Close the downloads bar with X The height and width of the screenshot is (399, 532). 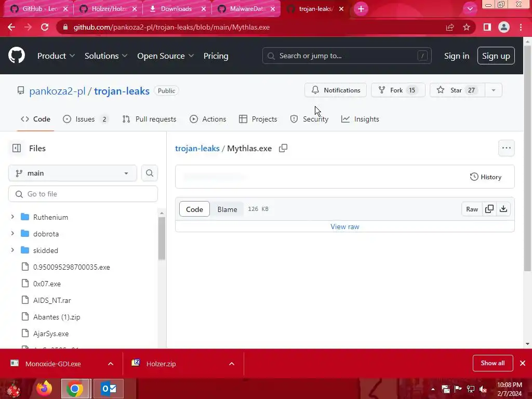pos(523,363)
